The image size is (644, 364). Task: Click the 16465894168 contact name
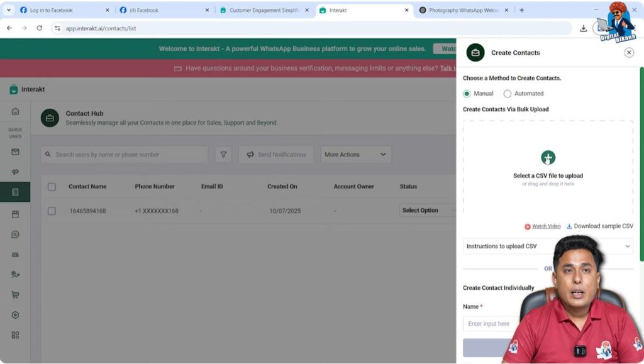coord(87,211)
